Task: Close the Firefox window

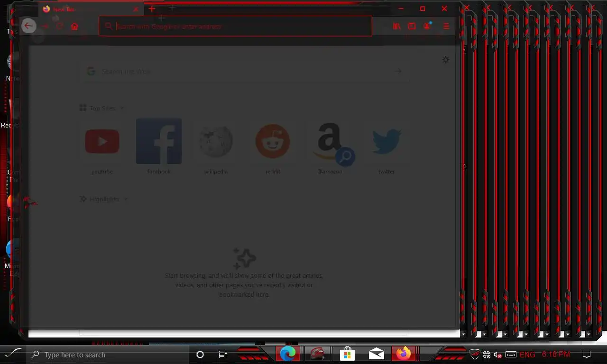Action: click(x=444, y=9)
